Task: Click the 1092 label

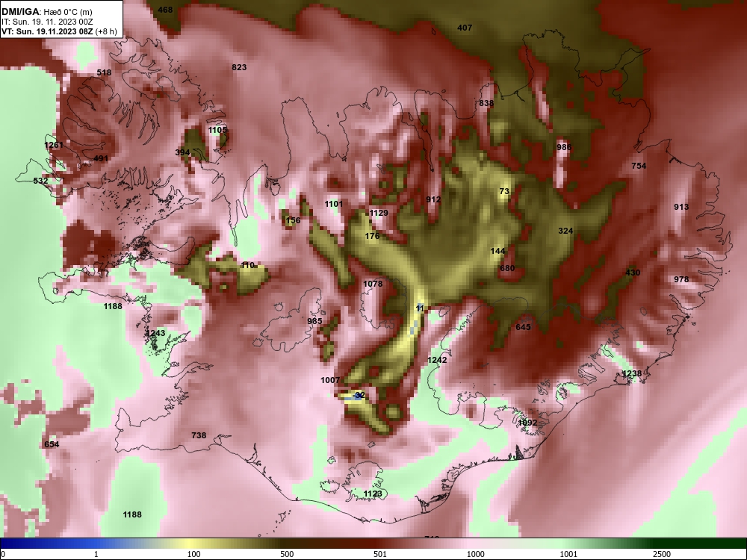Action: (527, 423)
